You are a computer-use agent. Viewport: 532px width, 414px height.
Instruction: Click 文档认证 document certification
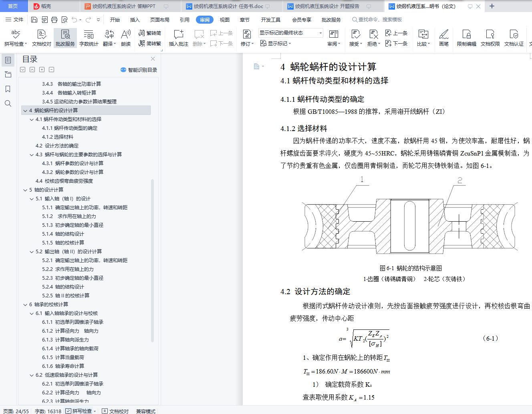tap(514, 38)
